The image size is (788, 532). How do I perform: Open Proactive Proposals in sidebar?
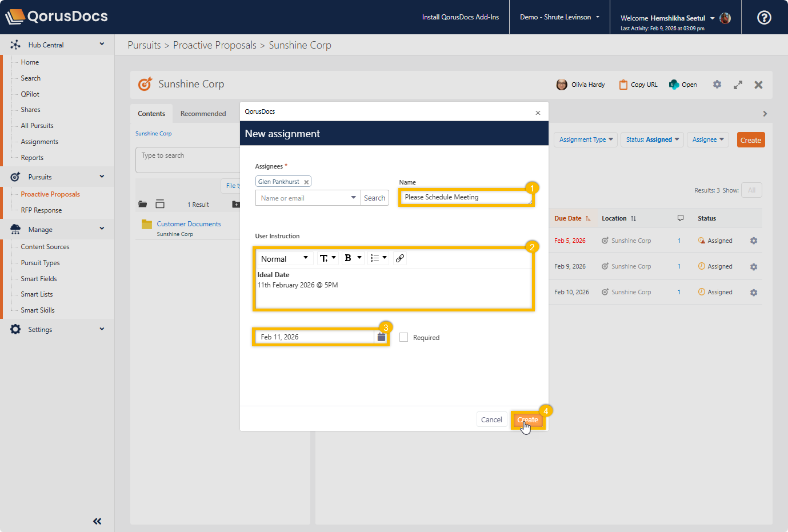(50, 194)
